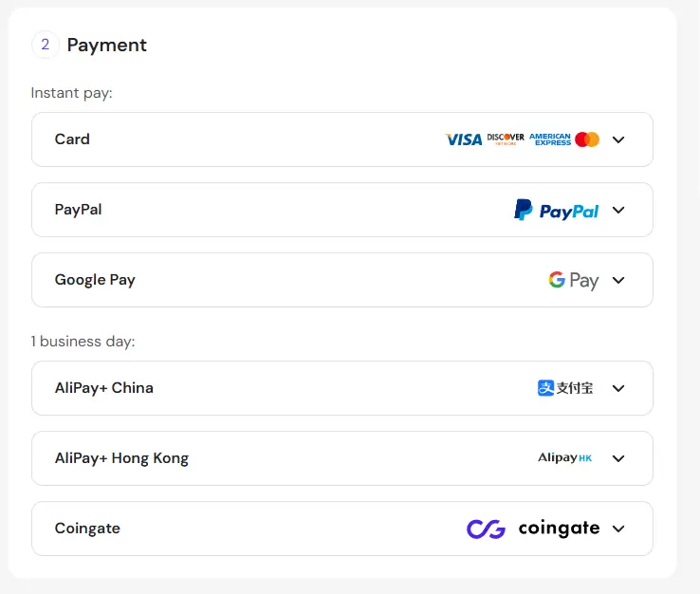Click the Discover network logo
Viewport: 700px width, 594px height.
(x=506, y=139)
